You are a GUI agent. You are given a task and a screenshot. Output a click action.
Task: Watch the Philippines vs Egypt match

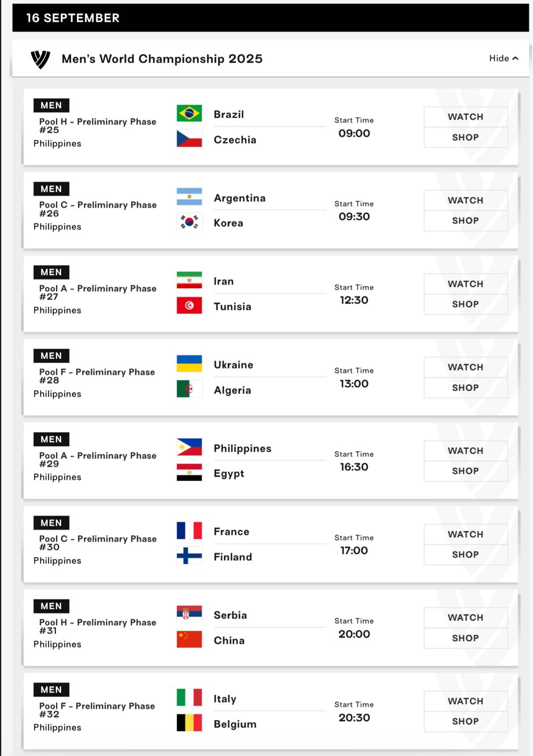pos(465,451)
